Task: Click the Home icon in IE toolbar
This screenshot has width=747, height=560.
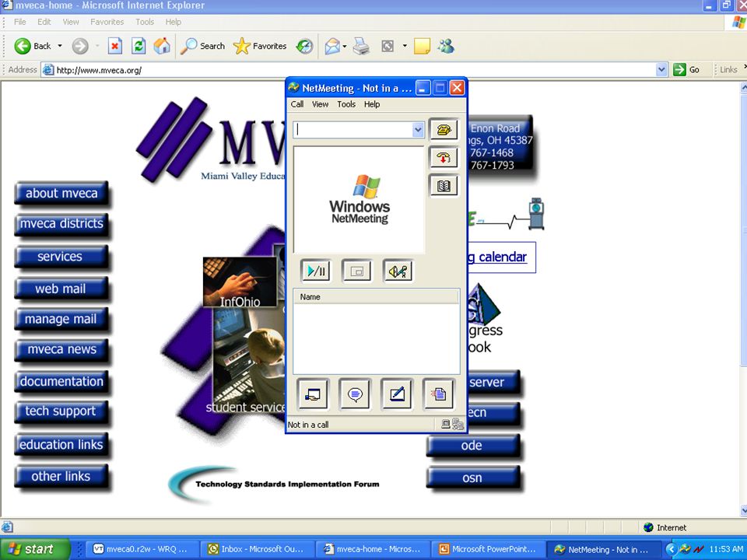Action: tap(162, 46)
